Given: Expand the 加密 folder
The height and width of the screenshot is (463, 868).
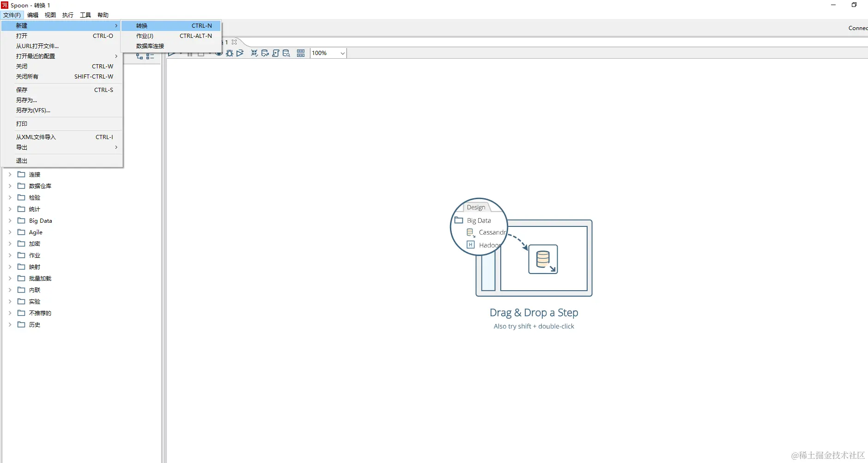Looking at the screenshot, I should [x=10, y=244].
